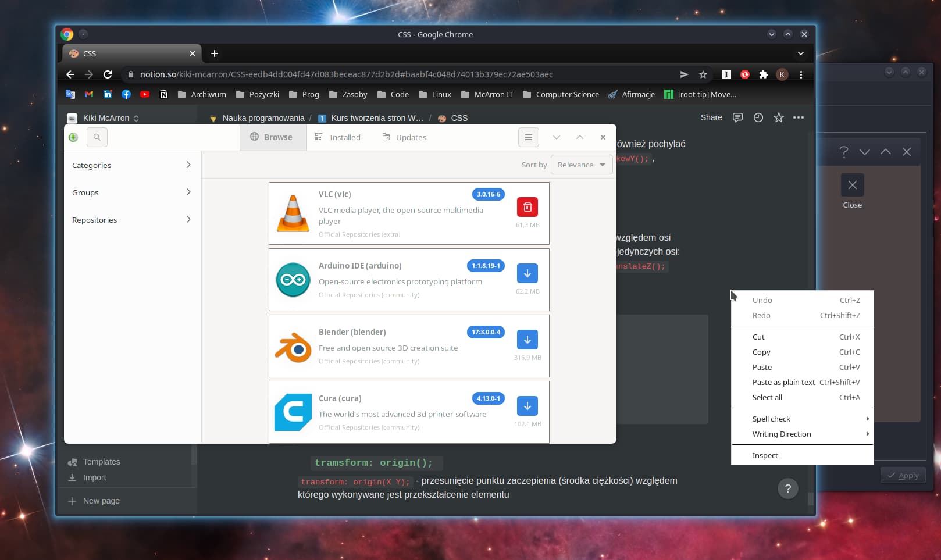Open new Chrome tab

tap(215, 53)
